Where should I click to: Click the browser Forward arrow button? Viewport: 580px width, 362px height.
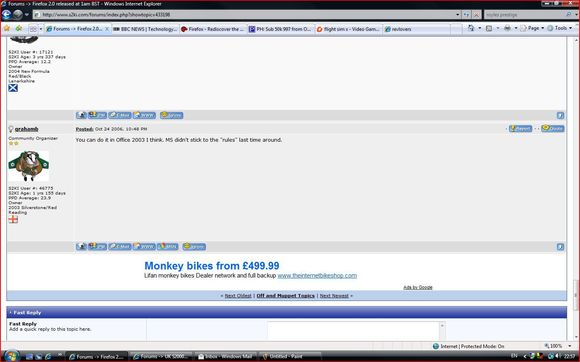[18, 15]
